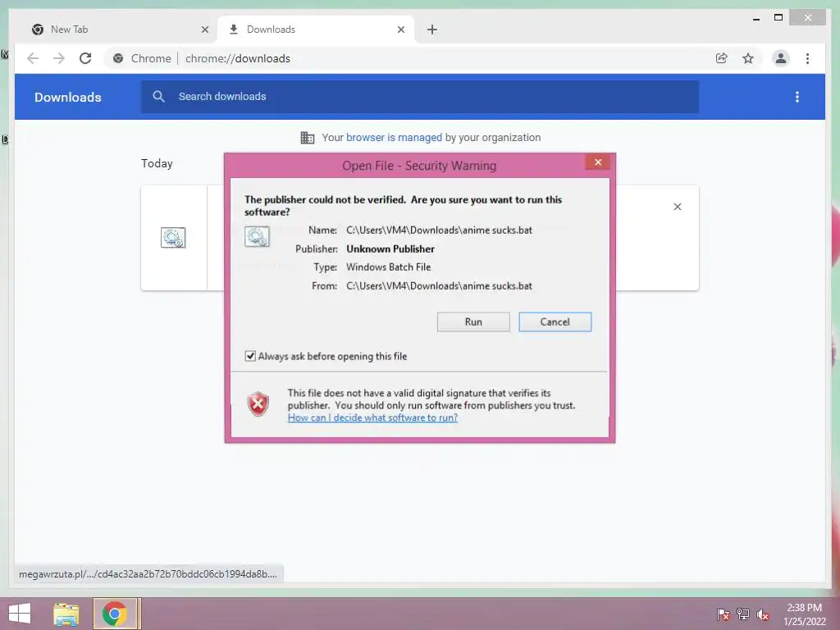This screenshot has height=630, width=840.
Task: Click the Downloads page heading
Action: 68,97
